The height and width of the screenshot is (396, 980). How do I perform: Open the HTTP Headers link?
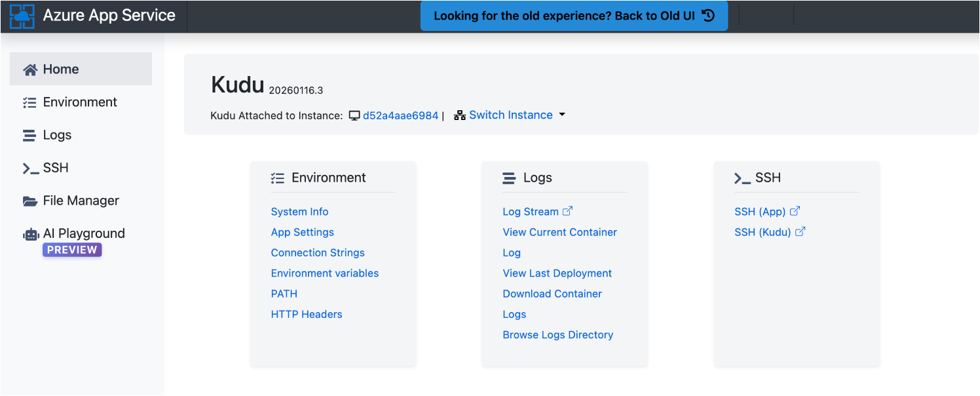coord(307,314)
